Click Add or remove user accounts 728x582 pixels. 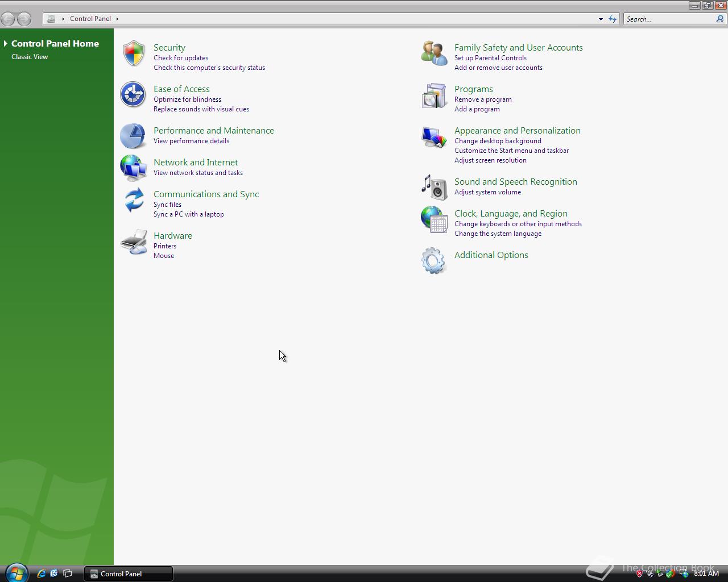498,68
